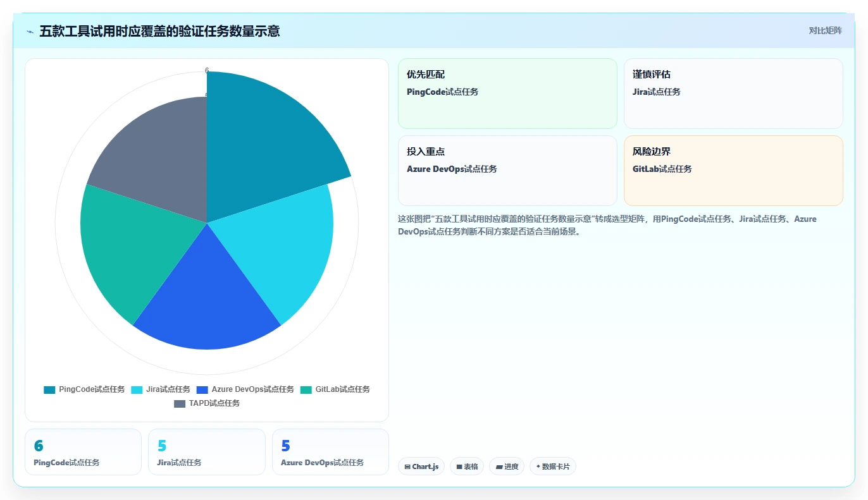Click TAPD试点任务 legend label text
The image size is (868, 500).
[214, 403]
